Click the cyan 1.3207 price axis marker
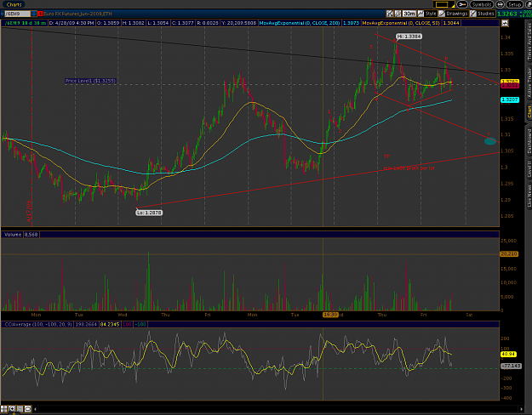532x415 pixels. [x=510, y=99]
